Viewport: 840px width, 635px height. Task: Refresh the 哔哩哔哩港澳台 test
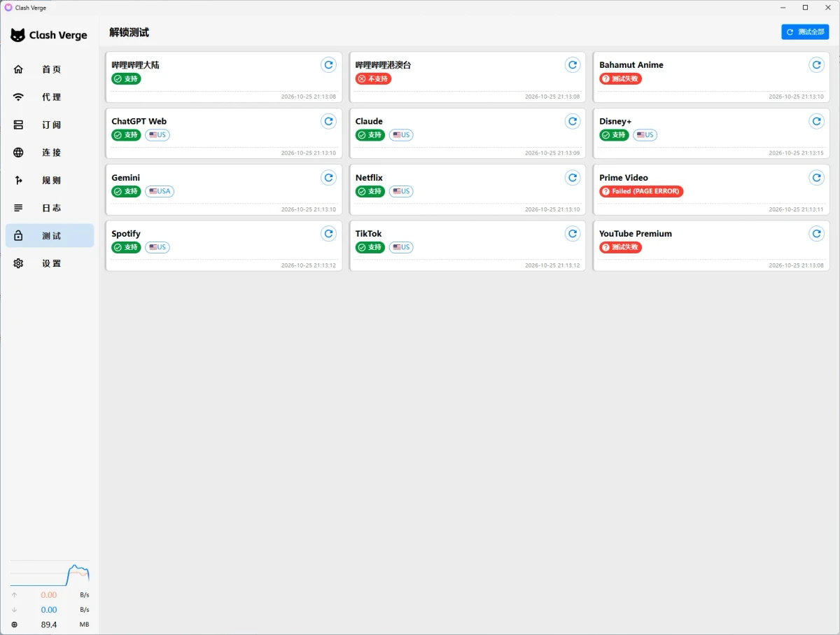pyautogui.click(x=573, y=65)
